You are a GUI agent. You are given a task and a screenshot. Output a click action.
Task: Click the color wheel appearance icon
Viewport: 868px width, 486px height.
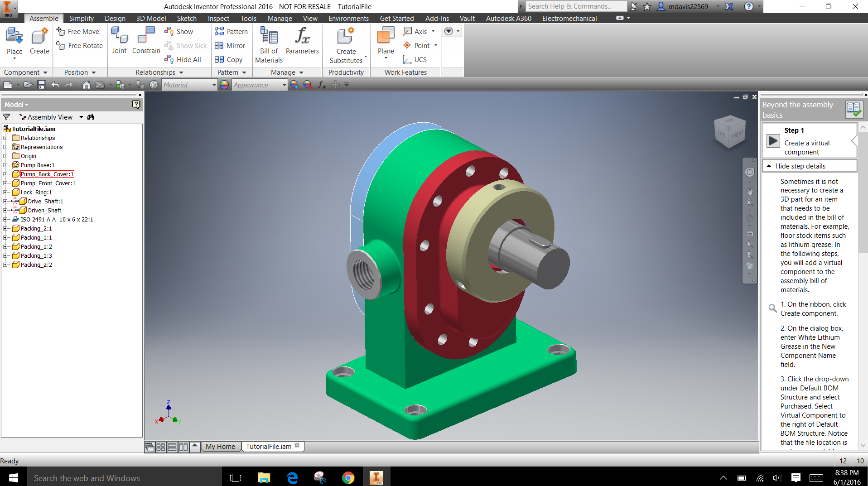[x=224, y=85]
